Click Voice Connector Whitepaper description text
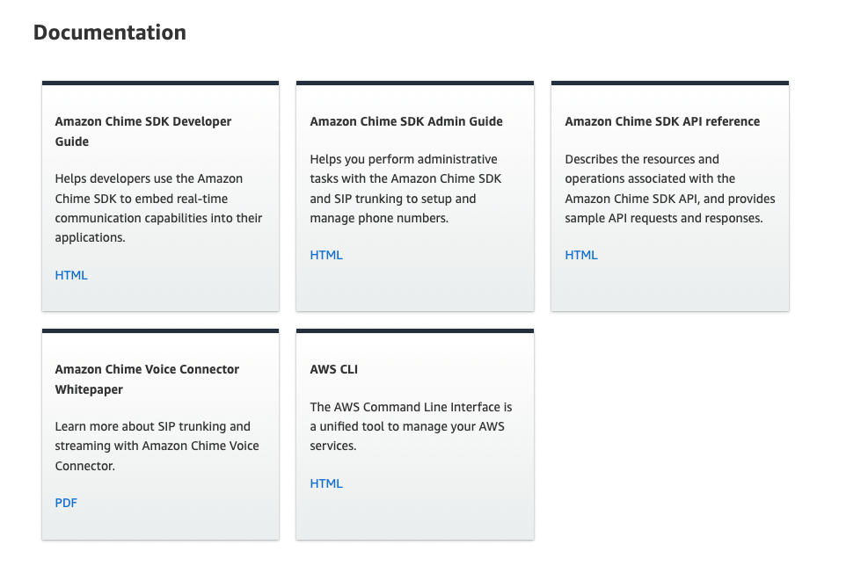868x588 pixels. 157,446
